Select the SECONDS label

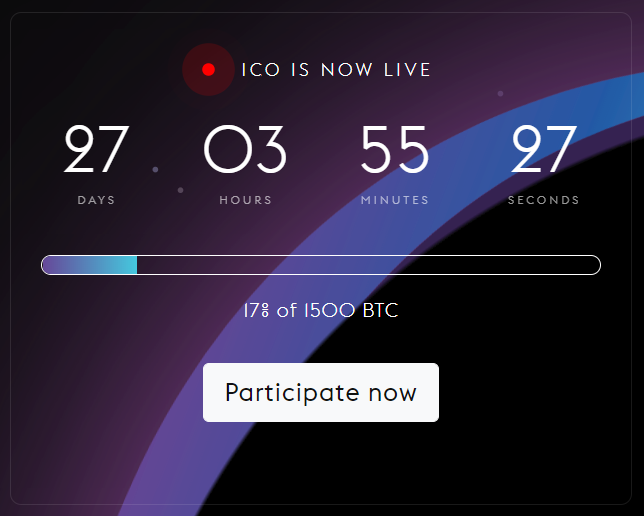544,200
